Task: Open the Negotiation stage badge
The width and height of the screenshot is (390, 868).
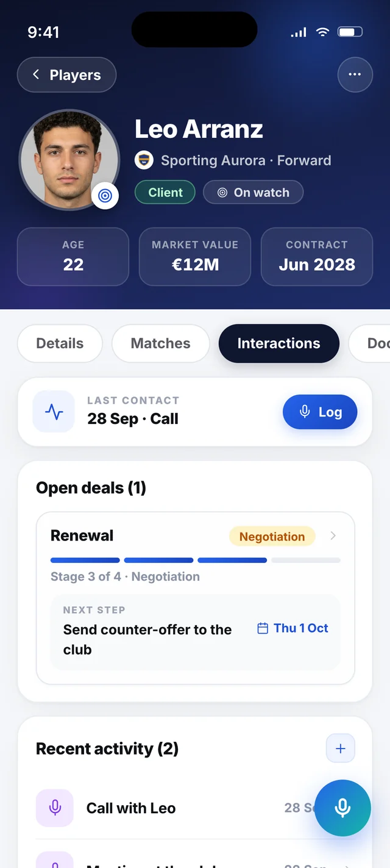Action: tap(272, 536)
